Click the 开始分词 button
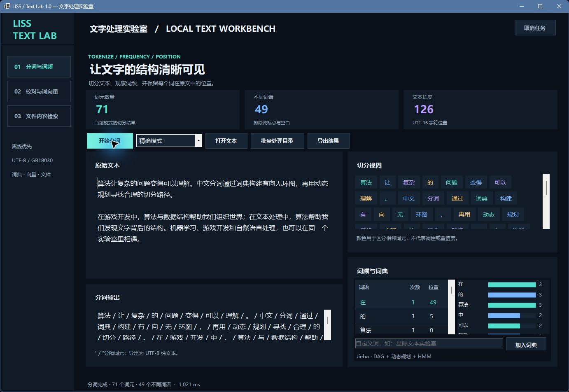 click(110, 141)
